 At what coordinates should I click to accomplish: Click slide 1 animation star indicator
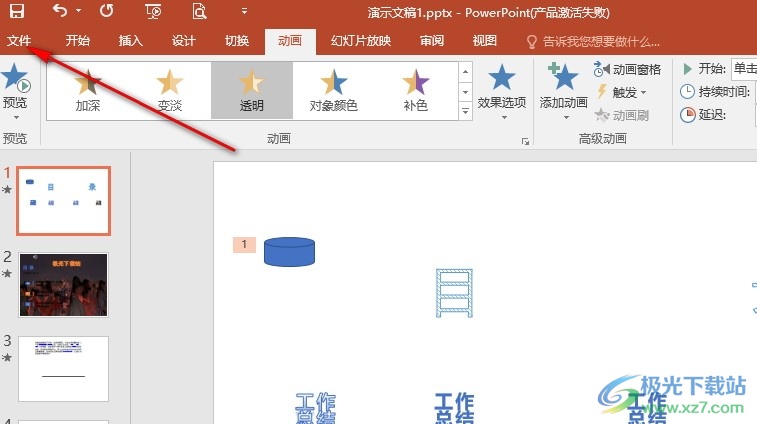[x=7, y=189]
